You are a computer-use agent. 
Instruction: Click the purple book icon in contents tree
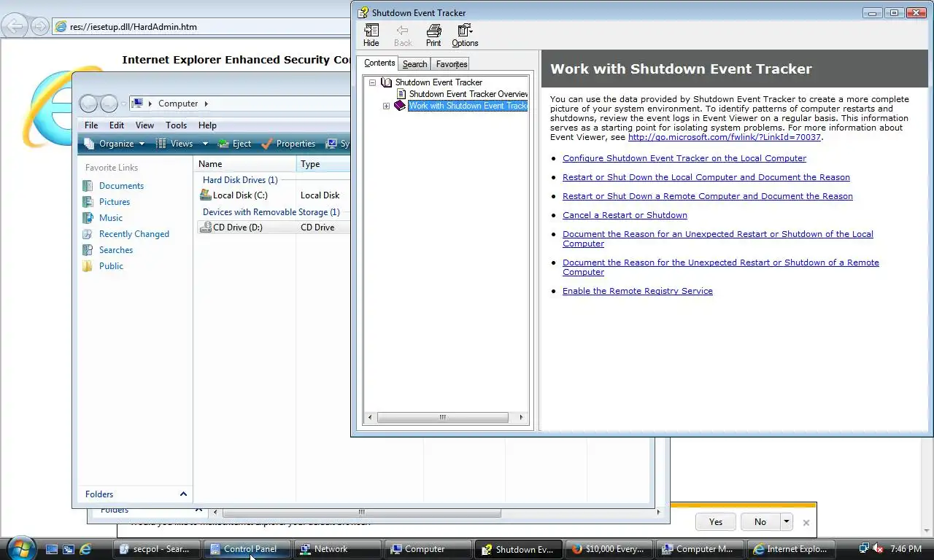pyautogui.click(x=400, y=106)
